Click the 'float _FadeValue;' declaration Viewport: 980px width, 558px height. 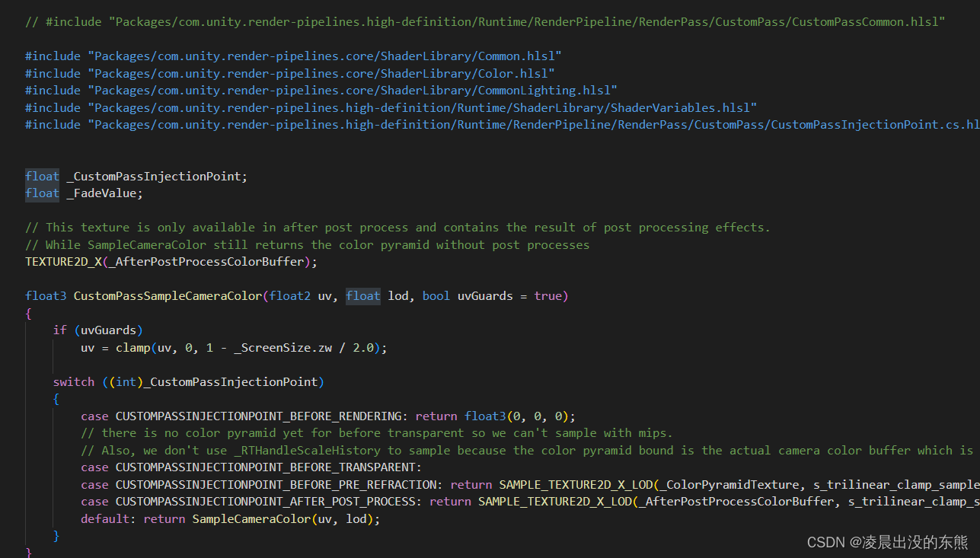84,193
